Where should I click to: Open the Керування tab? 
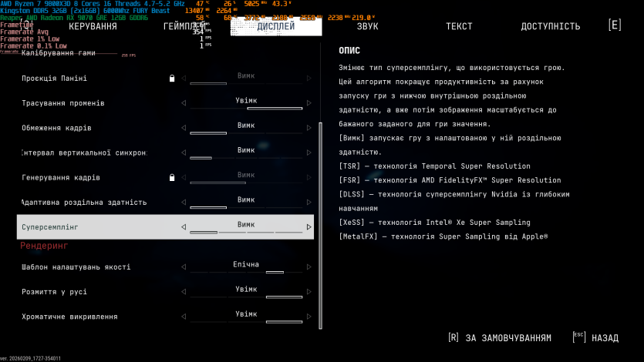pyautogui.click(x=93, y=26)
